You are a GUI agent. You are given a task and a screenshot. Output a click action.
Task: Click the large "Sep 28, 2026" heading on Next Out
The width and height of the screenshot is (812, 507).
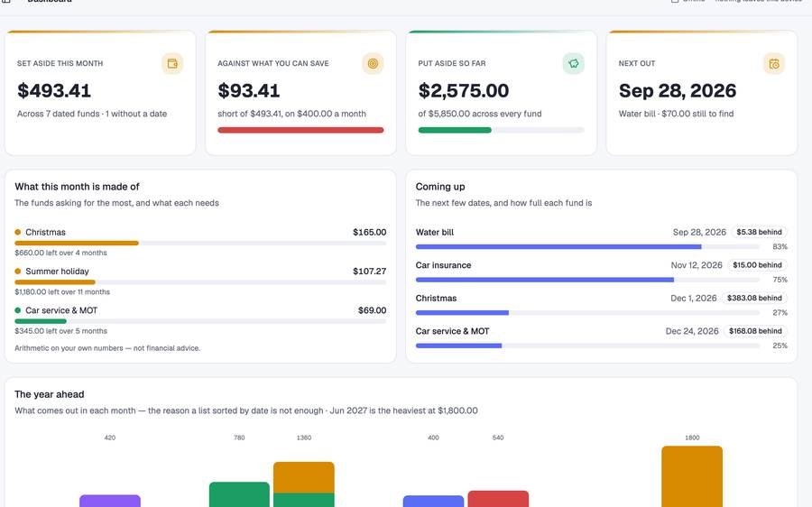pyautogui.click(x=678, y=90)
